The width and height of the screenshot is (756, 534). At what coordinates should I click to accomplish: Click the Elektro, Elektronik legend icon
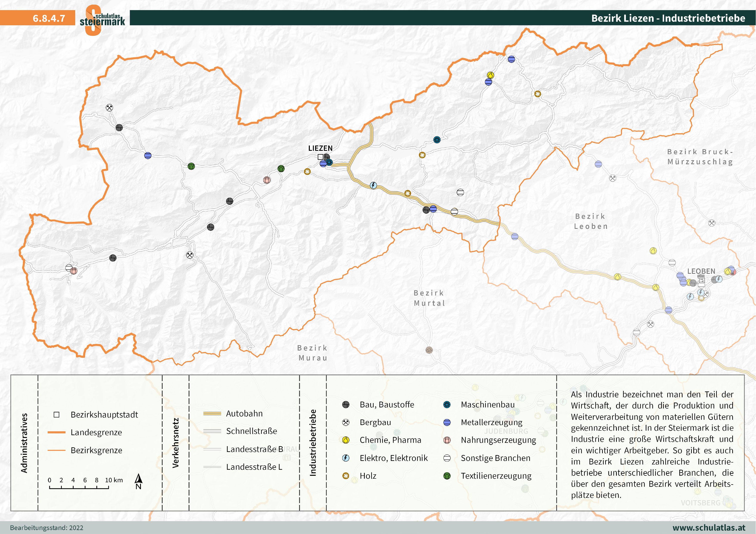pyautogui.click(x=345, y=458)
